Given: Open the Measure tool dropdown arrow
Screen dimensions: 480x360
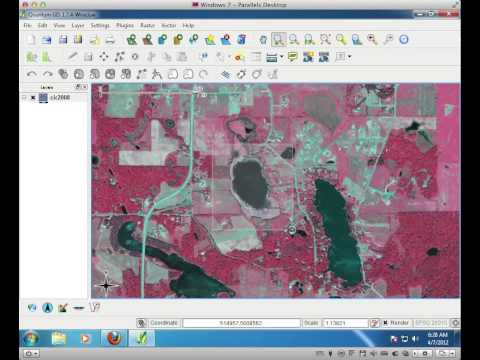Looking at the screenshot, I should [x=281, y=57].
